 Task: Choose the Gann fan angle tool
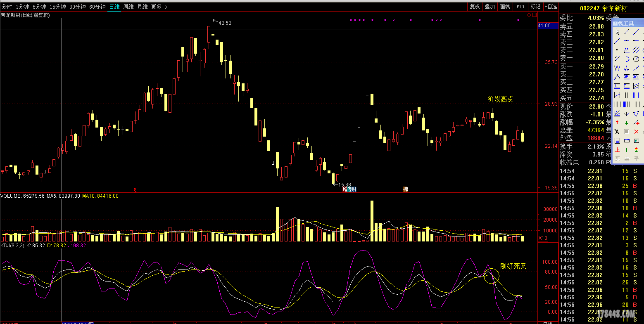[x=617, y=114]
